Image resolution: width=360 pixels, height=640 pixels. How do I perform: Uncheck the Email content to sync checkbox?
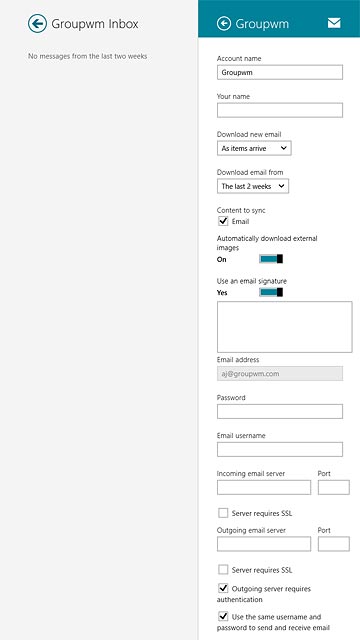coord(223,221)
